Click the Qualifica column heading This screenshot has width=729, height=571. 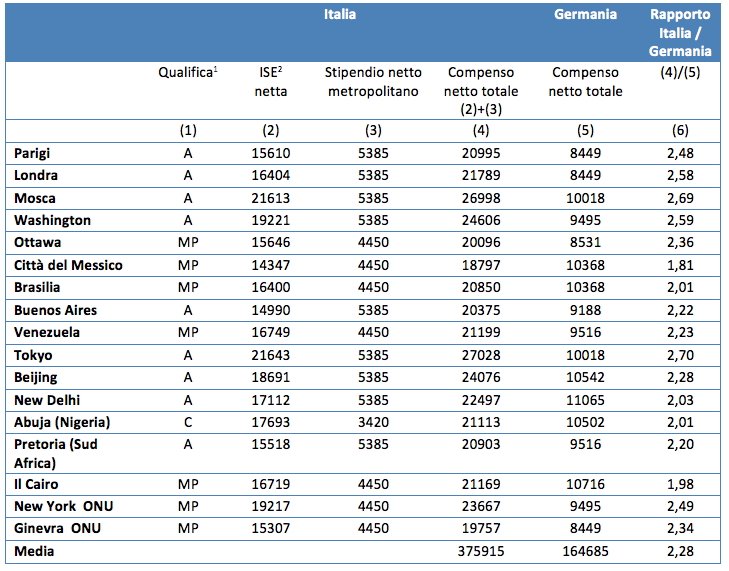[188, 72]
